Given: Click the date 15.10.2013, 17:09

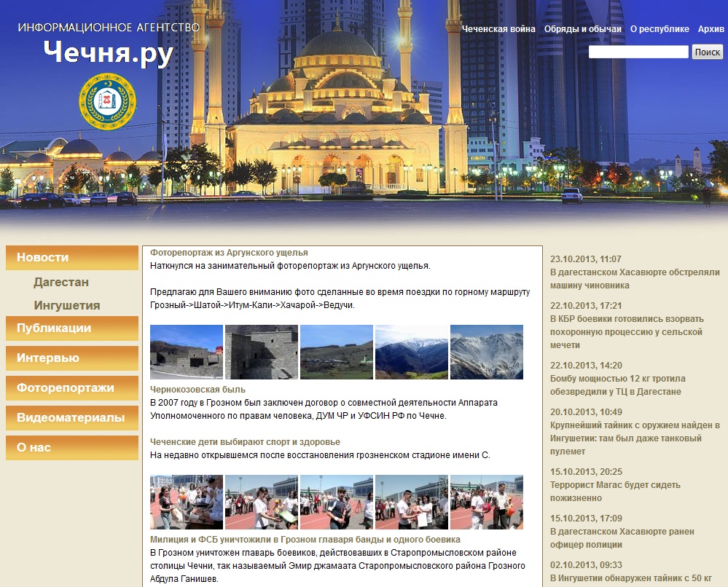Looking at the screenshot, I should tap(586, 519).
